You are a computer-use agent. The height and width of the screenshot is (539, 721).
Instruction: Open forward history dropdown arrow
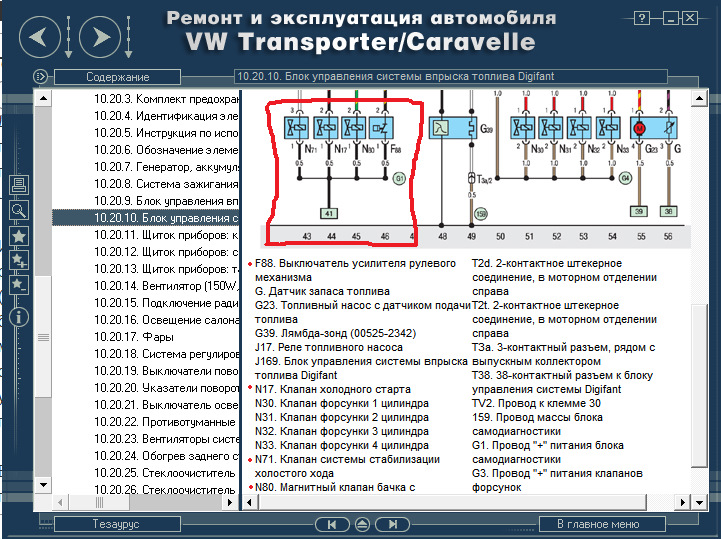(x=128, y=37)
